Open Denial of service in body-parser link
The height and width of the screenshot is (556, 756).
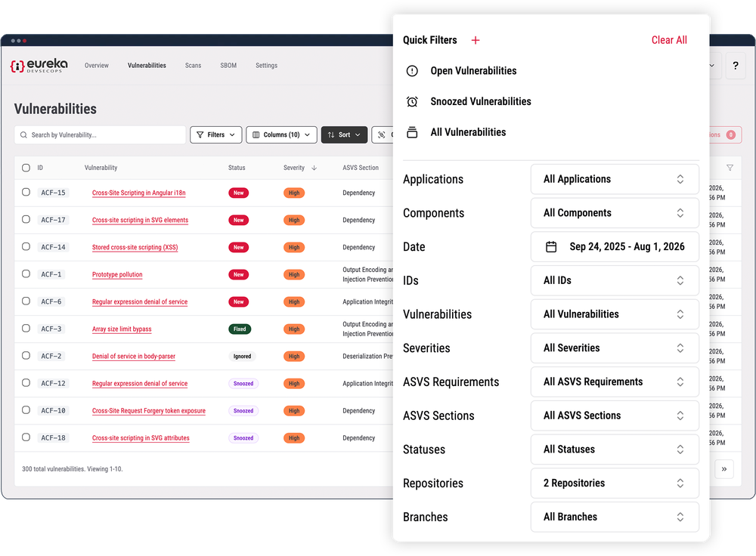click(134, 357)
